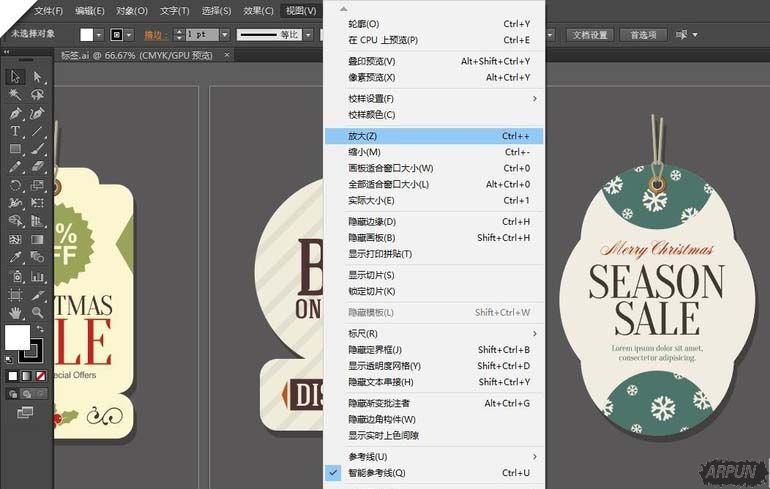Select the Perspective Grid tool
The height and width of the screenshot is (489, 770).
point(37,221)
